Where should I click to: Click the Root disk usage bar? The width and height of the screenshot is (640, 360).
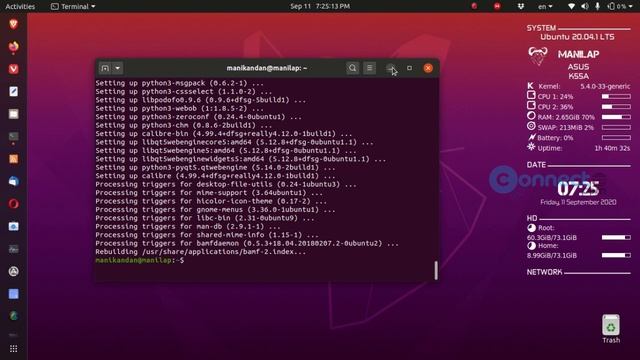coord(616,237)
